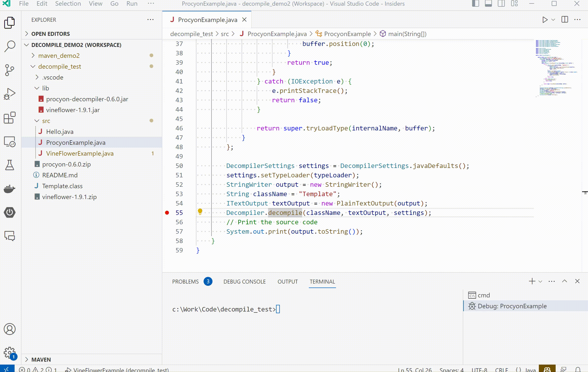Maximize the panel size with up chevron
The width and height of the screenshot is (588, 372).
(x=565, y=281)
